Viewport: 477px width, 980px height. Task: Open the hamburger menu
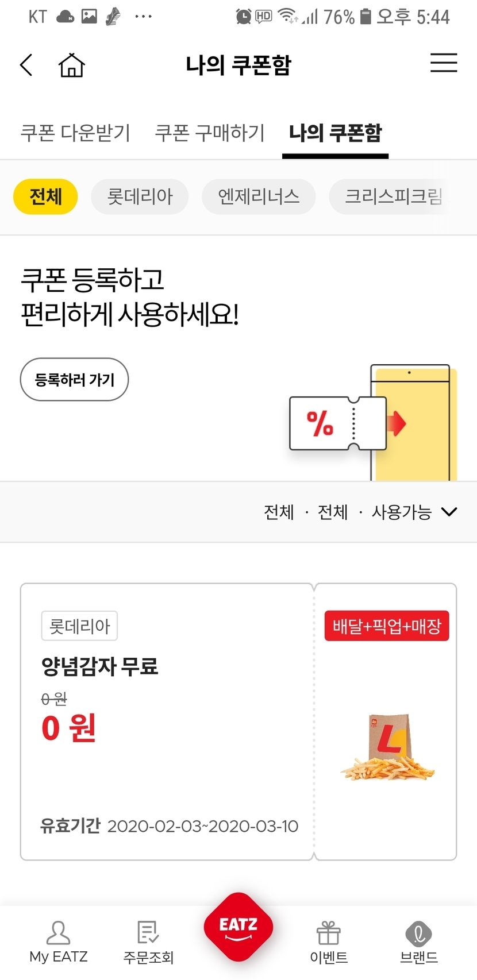point(444,63)
